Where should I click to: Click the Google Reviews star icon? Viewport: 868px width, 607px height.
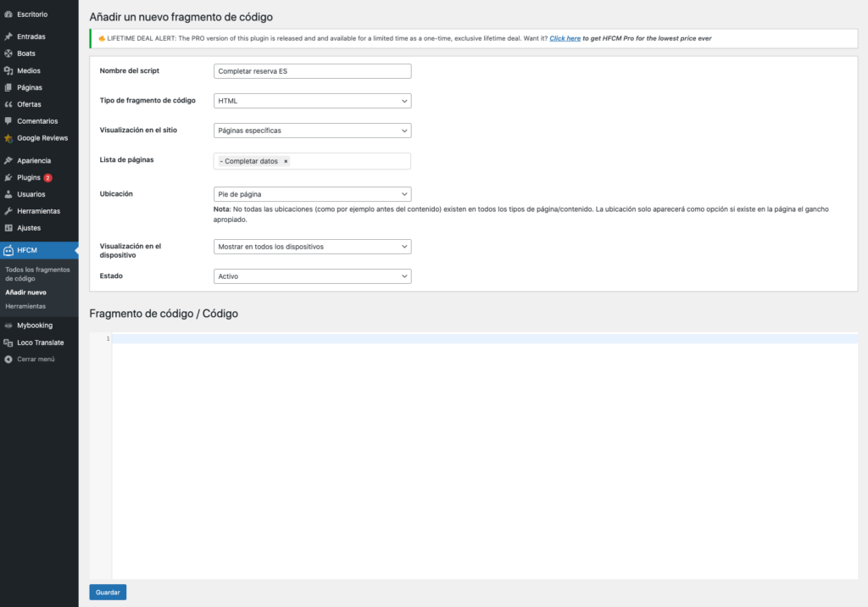(8, 138)
